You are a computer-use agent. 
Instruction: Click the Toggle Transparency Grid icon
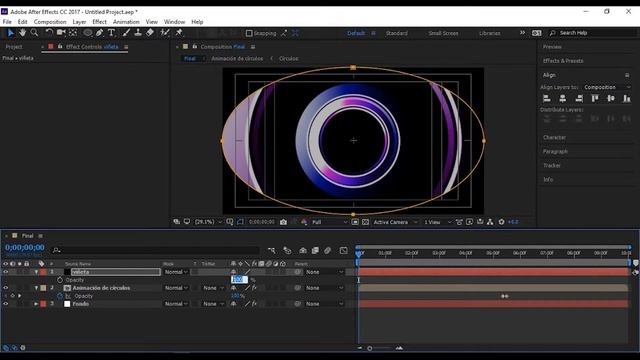365,222
